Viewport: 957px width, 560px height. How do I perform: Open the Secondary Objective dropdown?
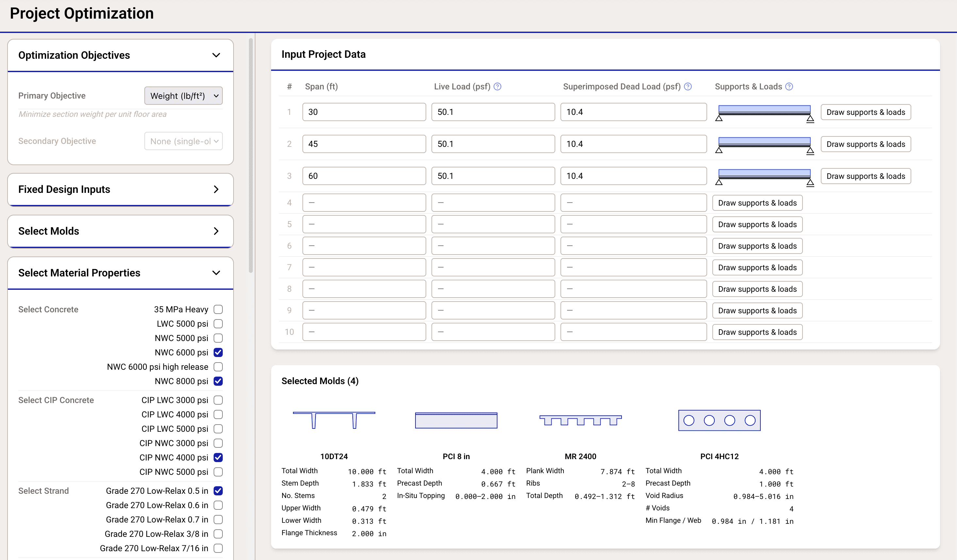point(184,141)
